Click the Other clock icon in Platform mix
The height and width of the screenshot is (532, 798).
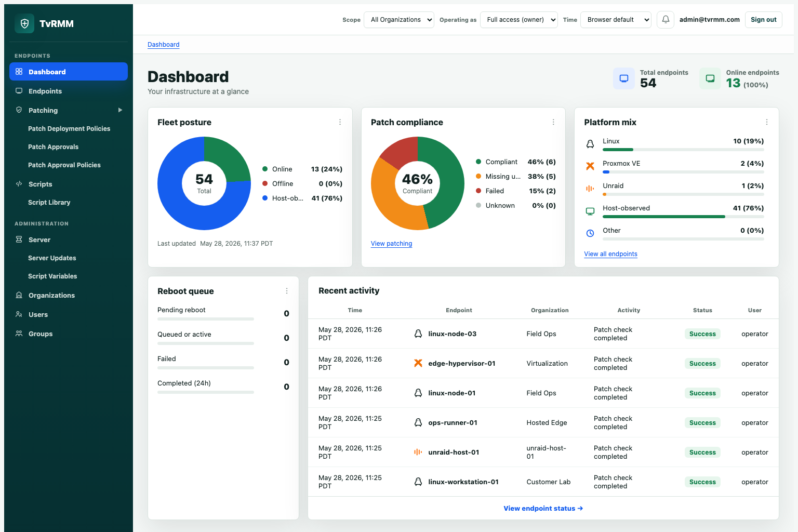590,233
